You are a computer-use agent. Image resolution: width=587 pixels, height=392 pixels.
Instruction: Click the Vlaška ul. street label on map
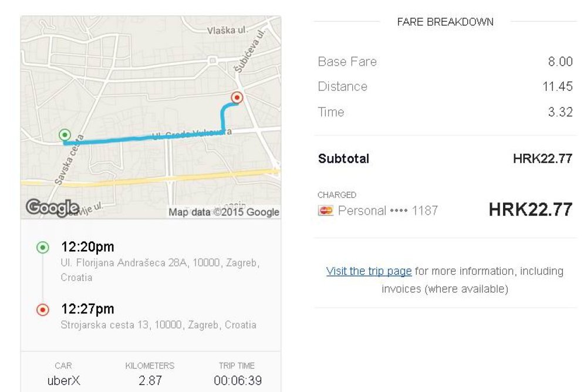pyautogui.click(x=227, y=30)
